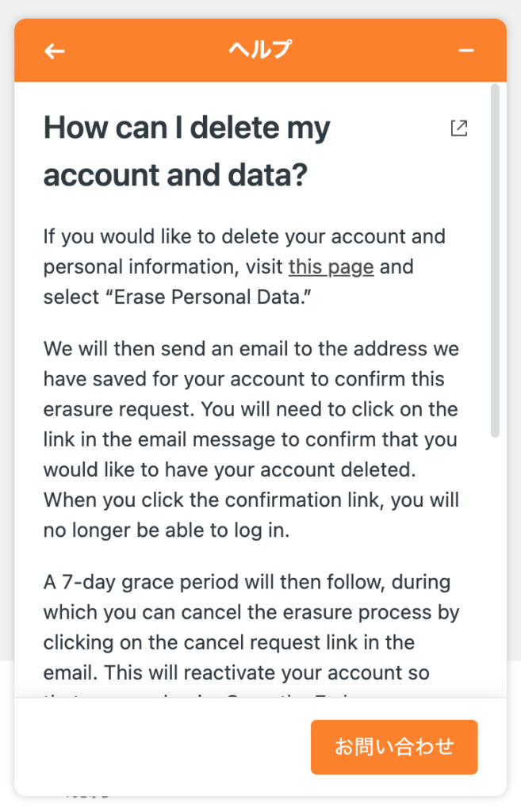
Task: Follow the "this page" link
Action: [331, 267]
